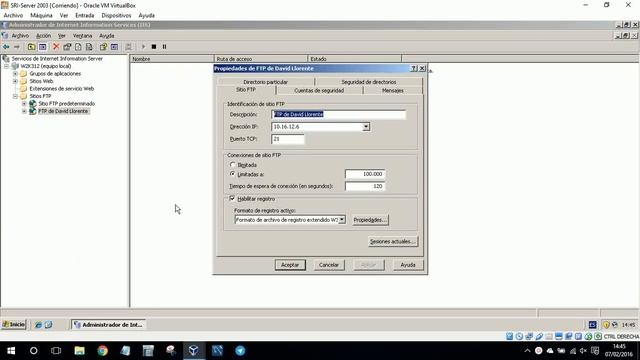
Task: Click the Nombre column header
Action: [x=171, y=59]
